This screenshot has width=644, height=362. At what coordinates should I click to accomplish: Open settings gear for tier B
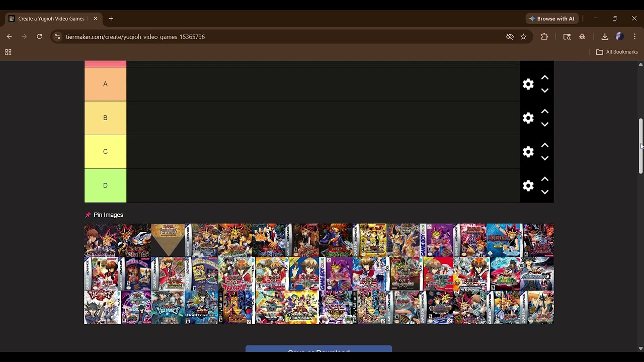(528, 118)
